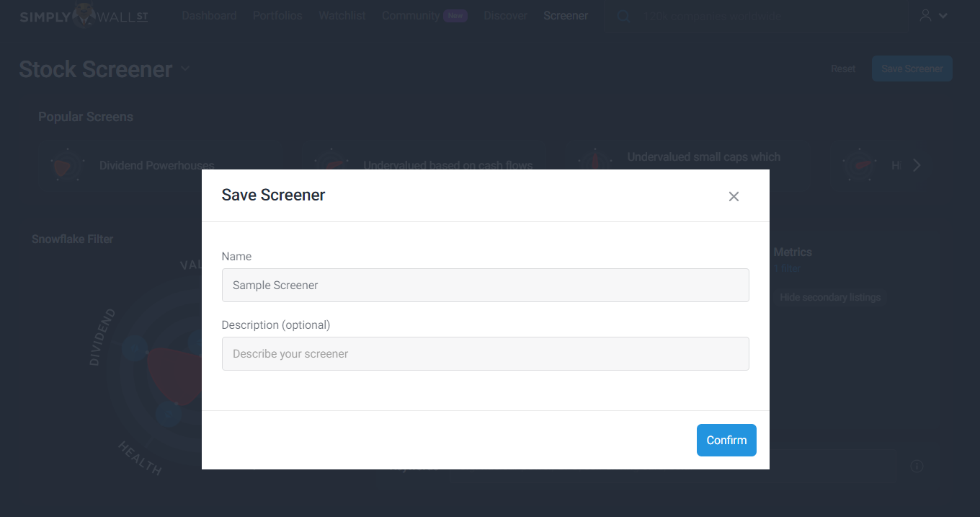Go to Portfolios page
980x517 pixels.
click(x=277, y=16)
